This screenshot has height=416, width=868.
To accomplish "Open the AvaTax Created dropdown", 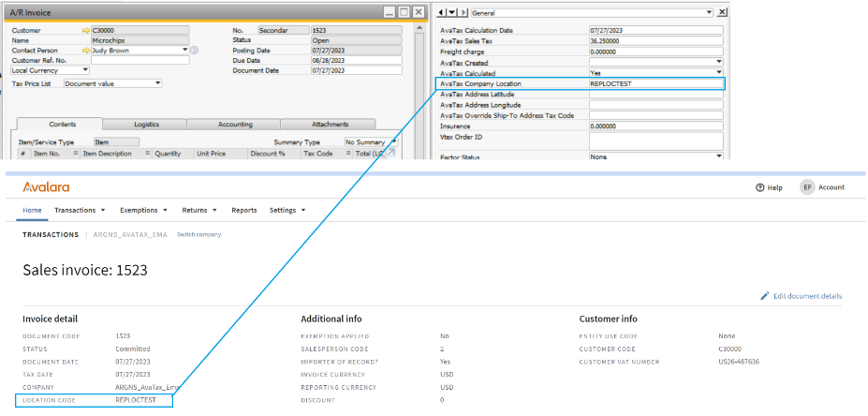I will (x=719, y=62).
